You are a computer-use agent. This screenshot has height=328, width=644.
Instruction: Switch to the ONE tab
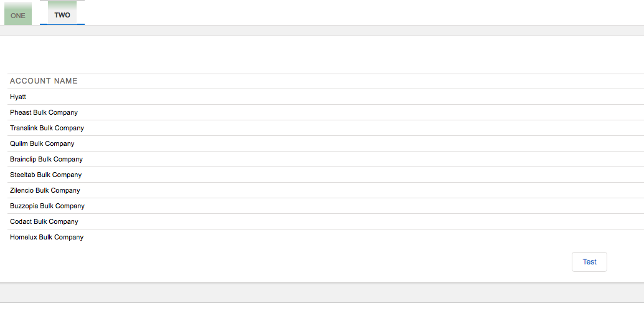coord(18,15)
